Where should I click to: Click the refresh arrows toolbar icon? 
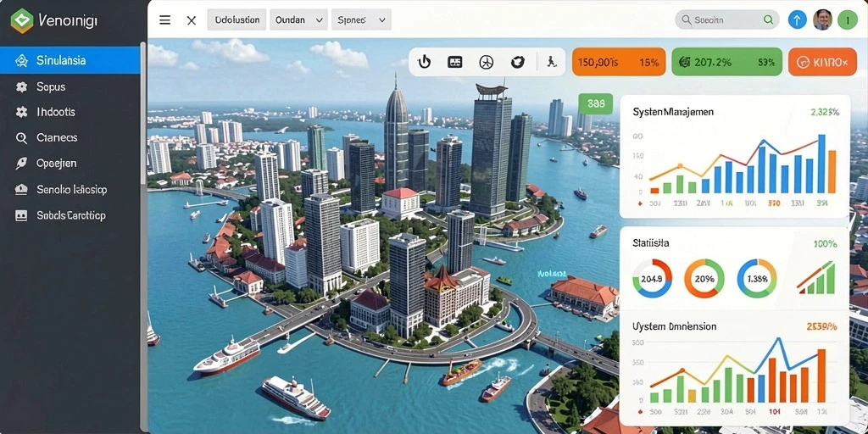(x=518, y=62)
